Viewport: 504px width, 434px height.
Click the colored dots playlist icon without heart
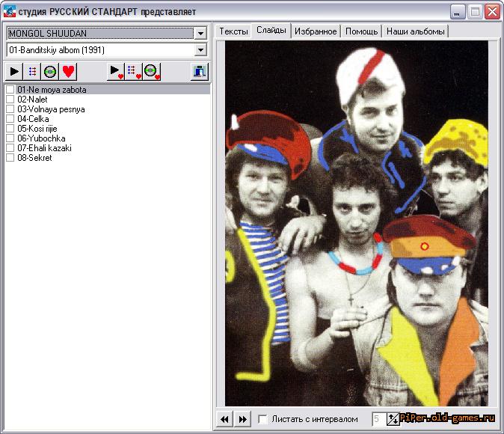pos(32,71)
